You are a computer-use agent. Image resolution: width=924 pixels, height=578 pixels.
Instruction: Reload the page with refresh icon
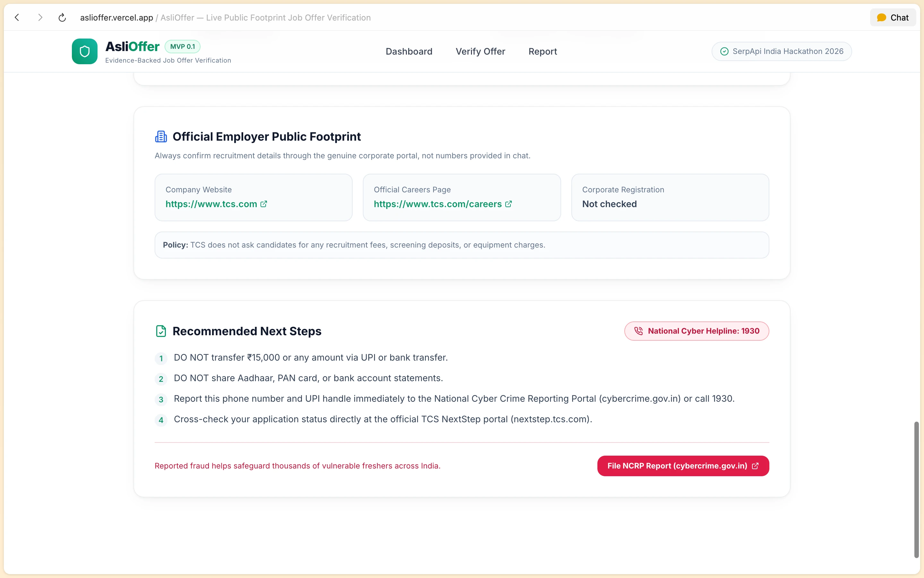[x=62, y=18]
